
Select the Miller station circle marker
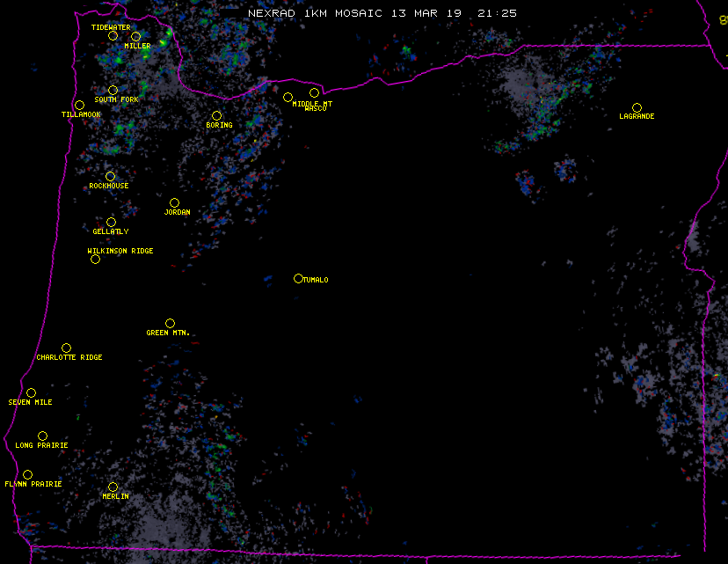coord(135,37)
